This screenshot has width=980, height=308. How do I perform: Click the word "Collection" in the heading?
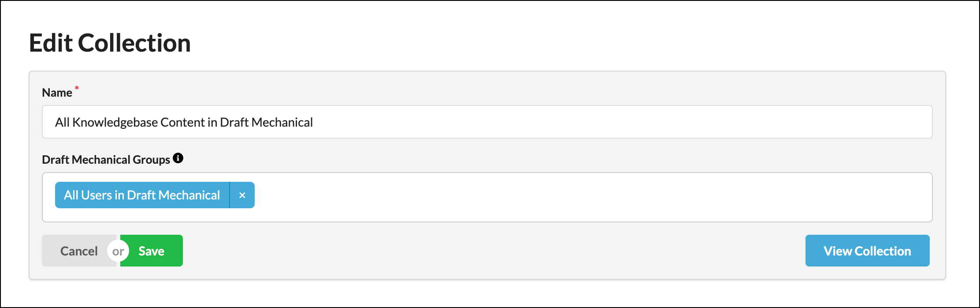pos(134,43)
